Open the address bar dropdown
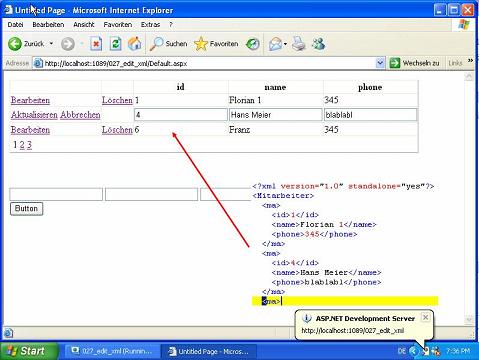The height and width of the screenshot is (360, 479). pyautogui.click(x=380, y=63)
